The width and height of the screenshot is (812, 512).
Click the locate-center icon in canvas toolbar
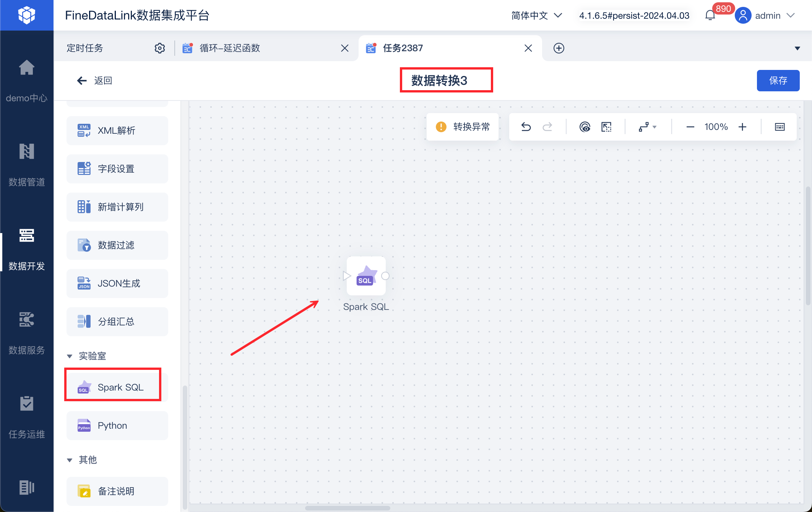click(585, 127)
